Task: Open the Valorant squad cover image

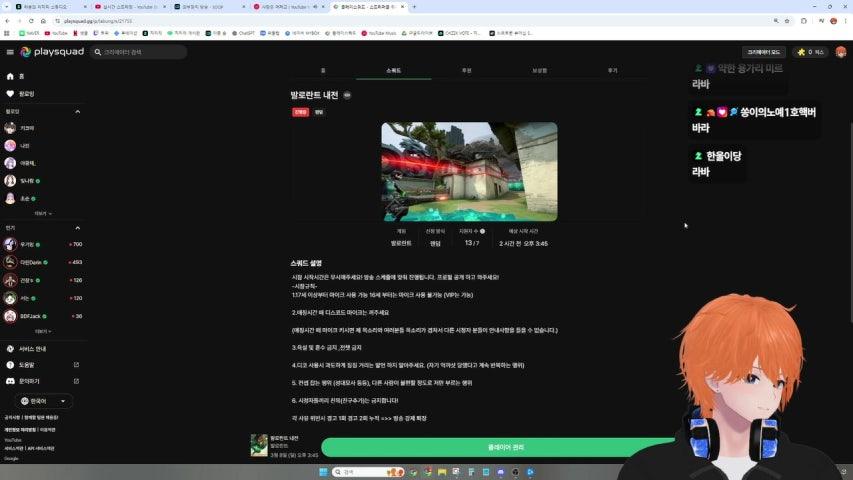Action: point(469,171)
